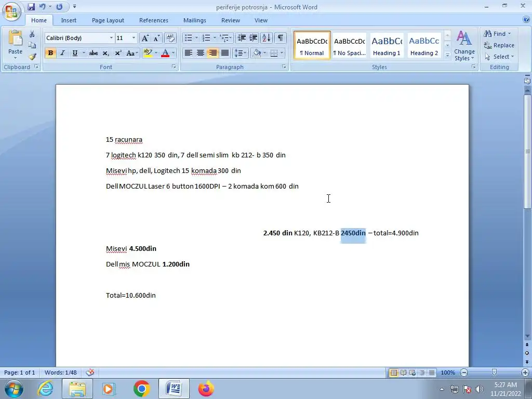The height and width of the screenshot is (399, 532).
Task: Zoom in with plus button
Action: 525,373
